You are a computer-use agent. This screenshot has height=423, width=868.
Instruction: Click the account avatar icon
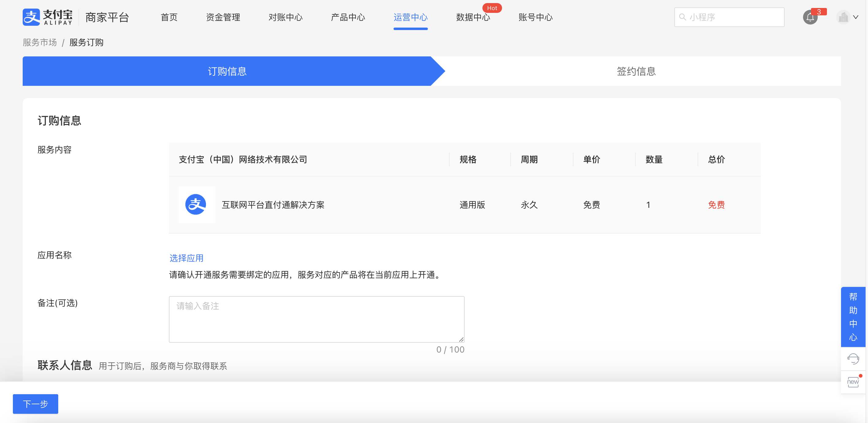click(x=843, y=17)
